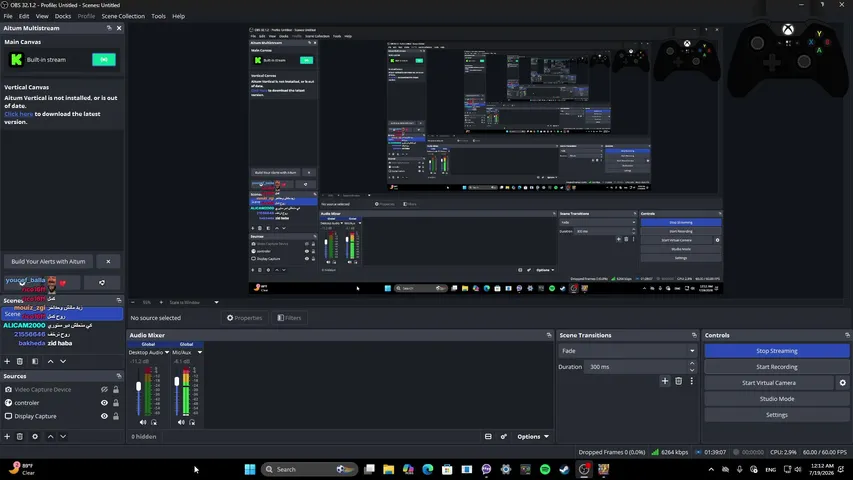Open transition properties three-dot menu

[691, 381]
